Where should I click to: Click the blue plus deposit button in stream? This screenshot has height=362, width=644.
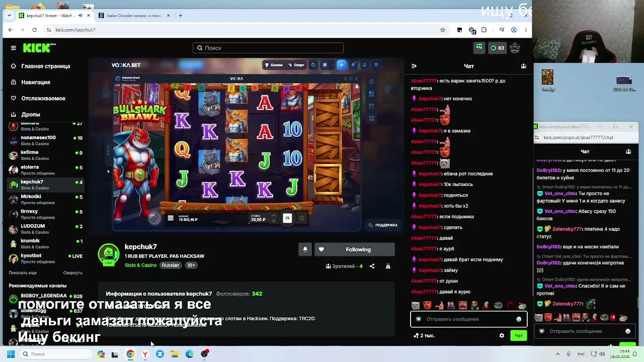[x=342, y=65]
